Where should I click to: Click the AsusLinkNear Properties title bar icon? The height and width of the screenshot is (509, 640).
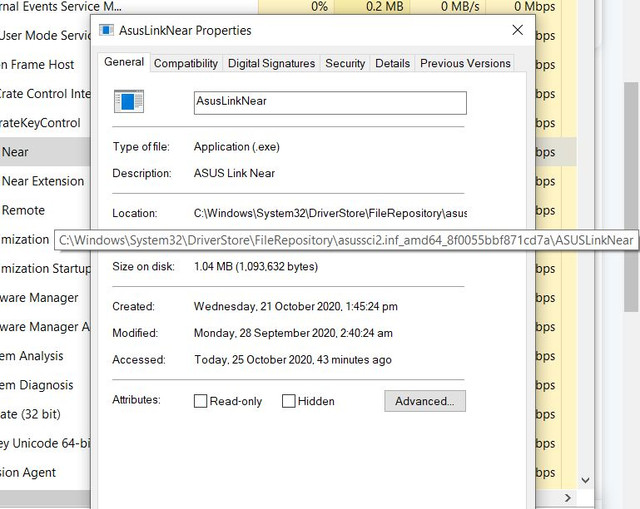coord(107,30)
